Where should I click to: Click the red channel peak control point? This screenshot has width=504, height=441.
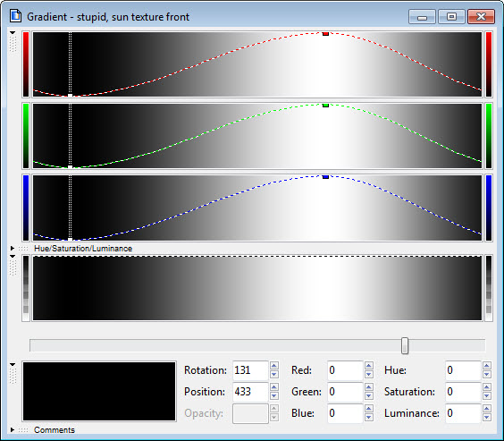[325, 34]
